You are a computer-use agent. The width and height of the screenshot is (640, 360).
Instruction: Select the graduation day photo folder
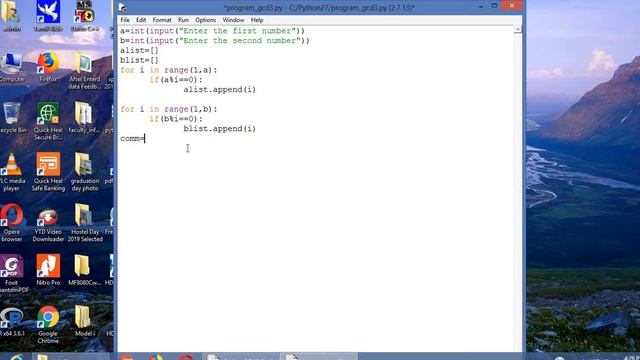click(x=84, y=172)
